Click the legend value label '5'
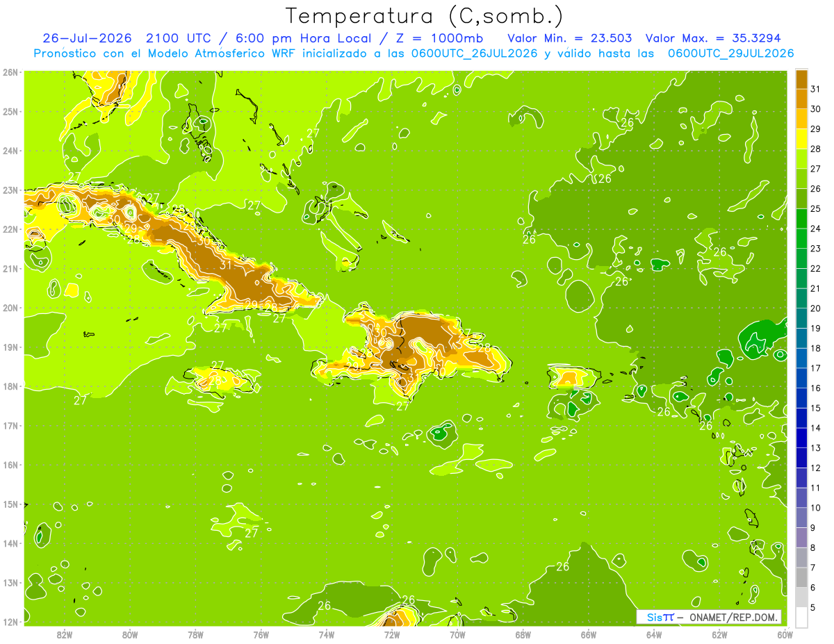This screenshot has width=834, height=644. (813, 607)
